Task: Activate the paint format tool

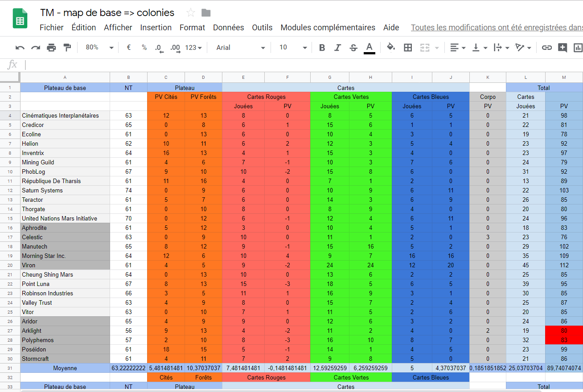Action: point(67,47)
